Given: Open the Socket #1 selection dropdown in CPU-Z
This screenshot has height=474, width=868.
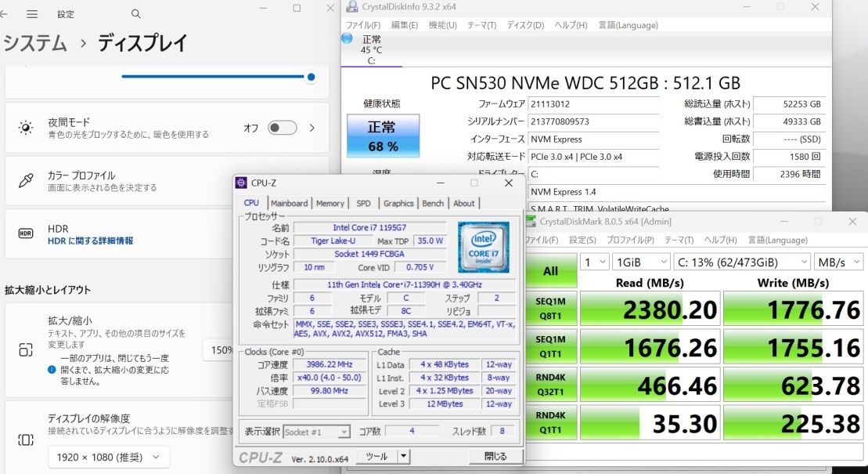Looking at the screenshot, I should pos(317,432).
